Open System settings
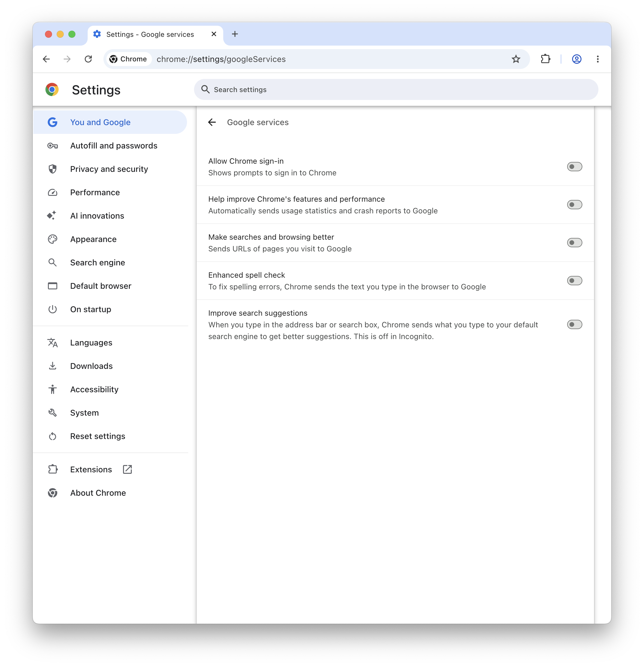This screenshot has height=667, width=644. pyautogui.click(x=110, y=413)
